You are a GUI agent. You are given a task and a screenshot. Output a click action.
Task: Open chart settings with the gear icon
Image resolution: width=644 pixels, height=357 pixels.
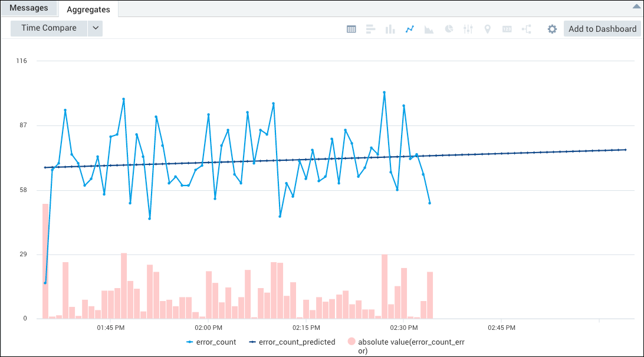pyautogui.click(x=552, y=28)
